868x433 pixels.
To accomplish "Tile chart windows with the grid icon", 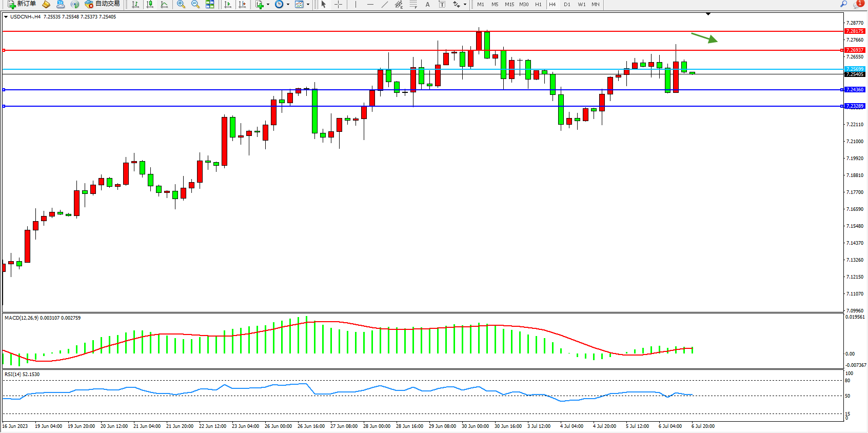I will (210, 4).
